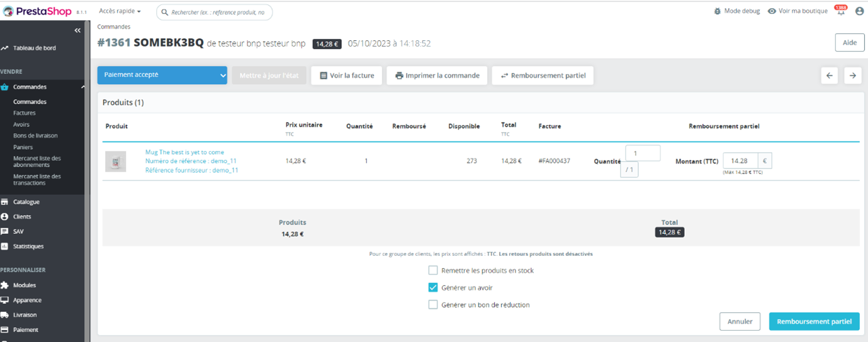Open the user profile avatar icon
Image resolution: width=868 pixels, height=342 pixels.
coord(859,11)
